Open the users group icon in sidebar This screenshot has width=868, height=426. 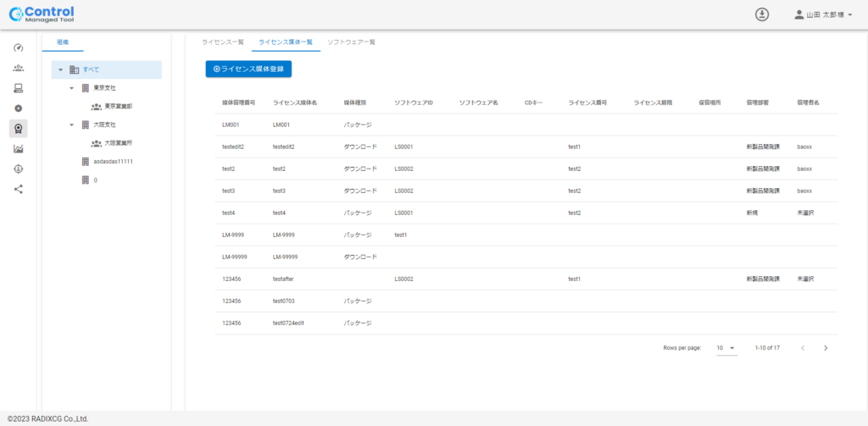click(x=19, y=69)
